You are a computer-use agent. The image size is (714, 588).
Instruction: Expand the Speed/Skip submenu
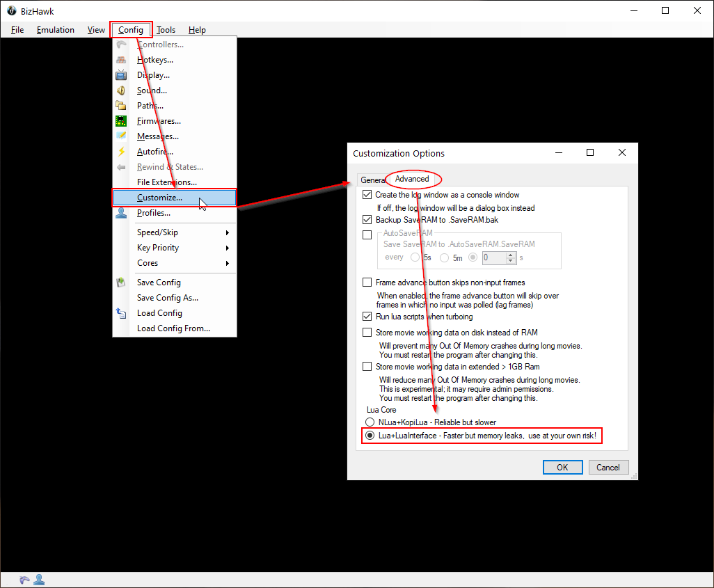pyautogui.click(x=175, y=232)
